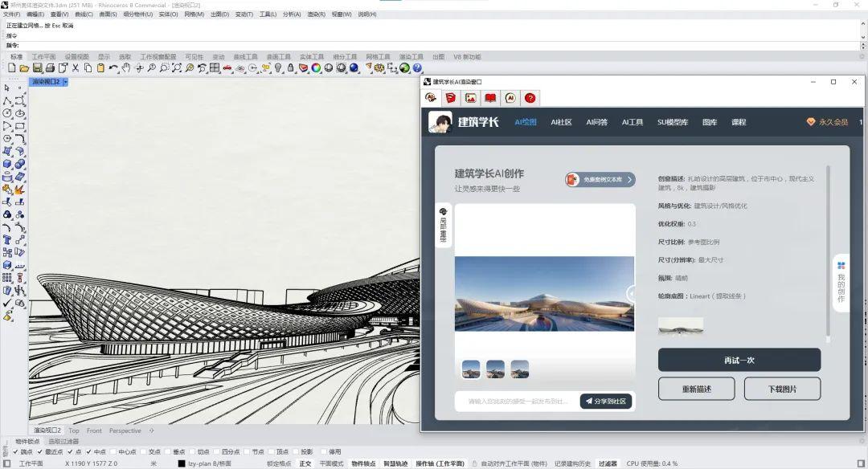Undo the last action with the arrow icon
Viewport: 868px width, 469px height.
coord(113,68)
